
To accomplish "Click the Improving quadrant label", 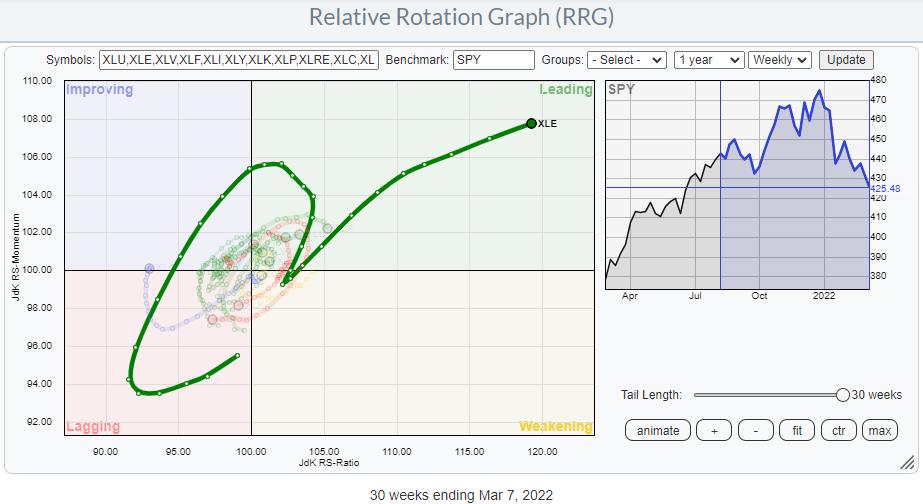I will click(x=99, y=90).
